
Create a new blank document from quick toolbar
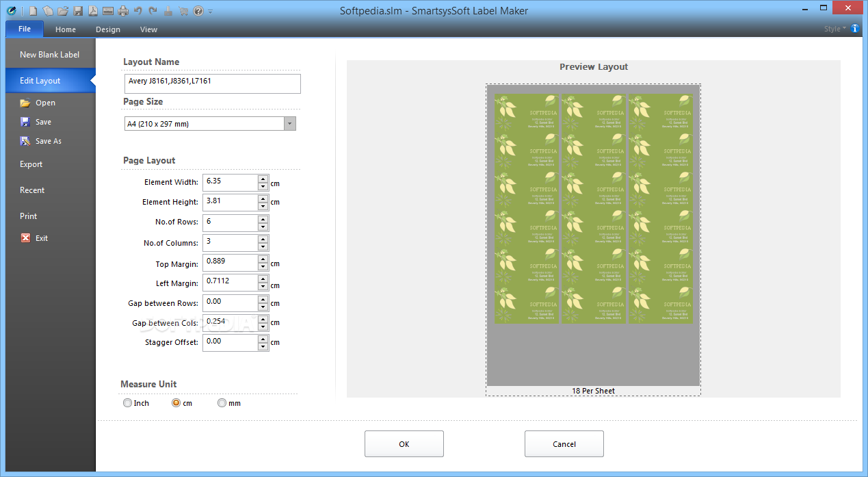click(34, 11)
